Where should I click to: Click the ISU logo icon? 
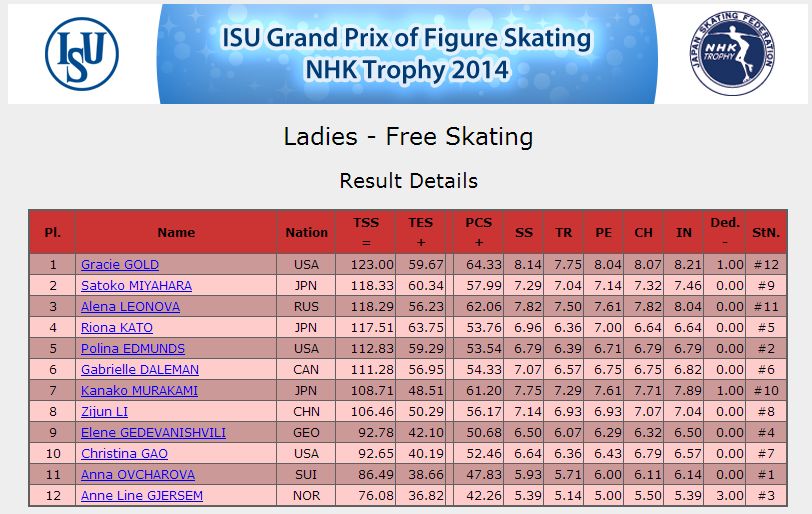coord(82,54)
